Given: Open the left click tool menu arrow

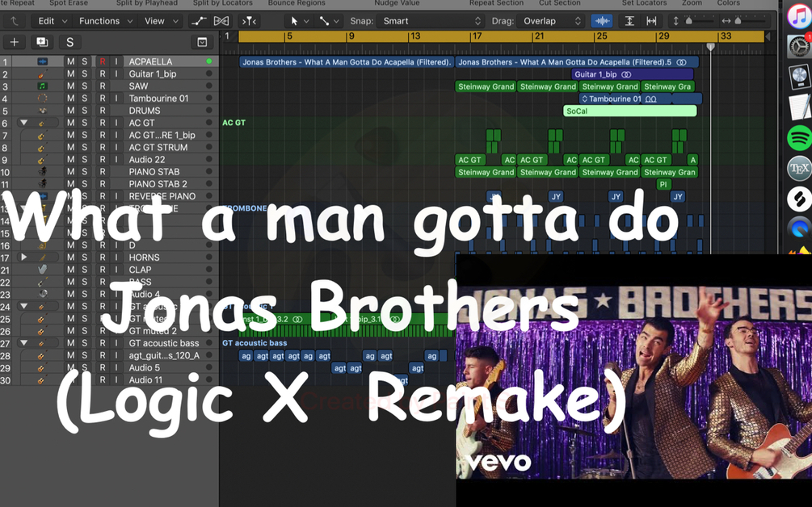Looking at the screenshot, I should [306, 21].
